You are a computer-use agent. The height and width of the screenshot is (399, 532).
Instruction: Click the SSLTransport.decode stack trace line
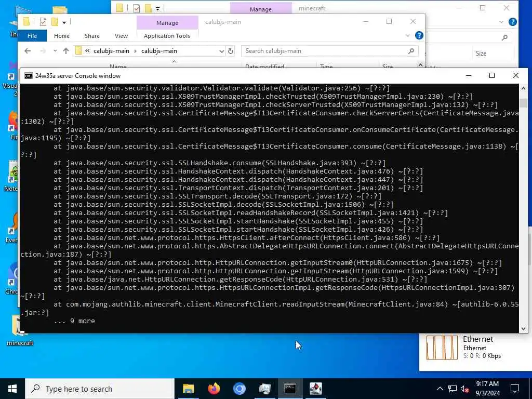tap(218, 196)
